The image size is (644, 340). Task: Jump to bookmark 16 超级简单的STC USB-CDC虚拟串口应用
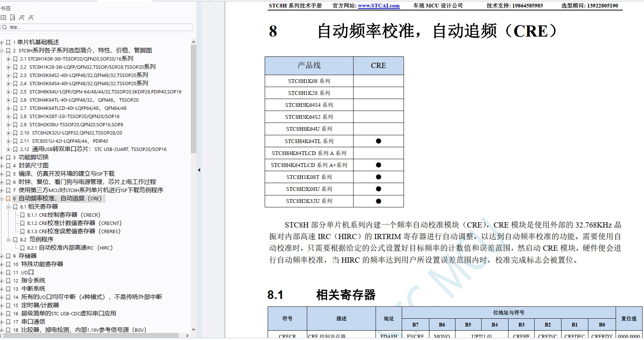tap(65, 313)
